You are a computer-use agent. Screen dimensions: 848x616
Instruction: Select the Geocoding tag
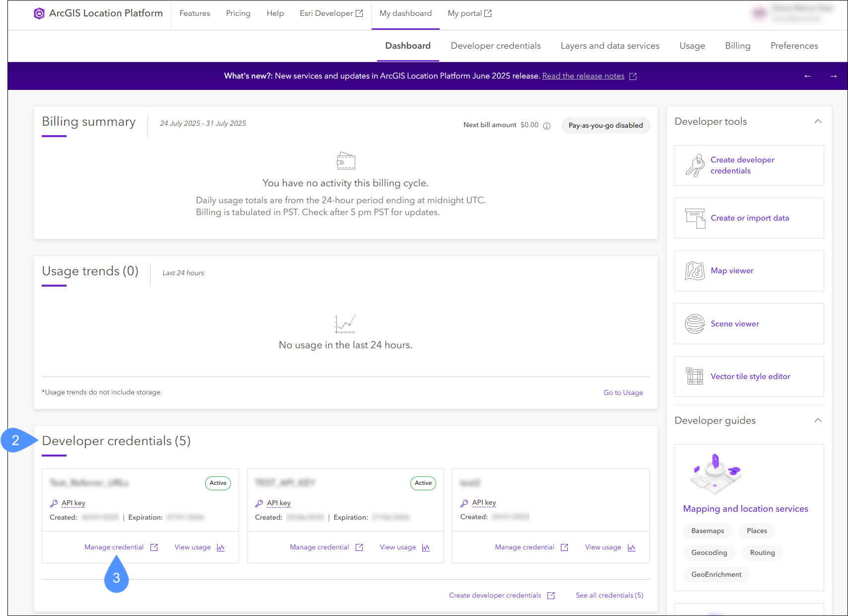(x=709, y=553)
